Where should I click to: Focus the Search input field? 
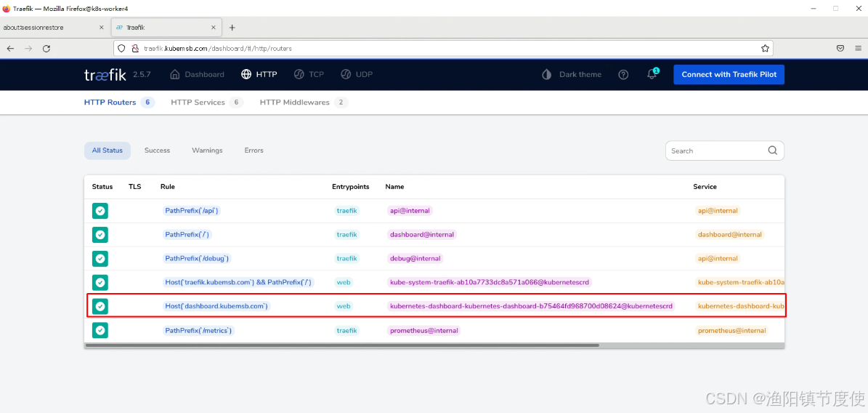(717, 151)
